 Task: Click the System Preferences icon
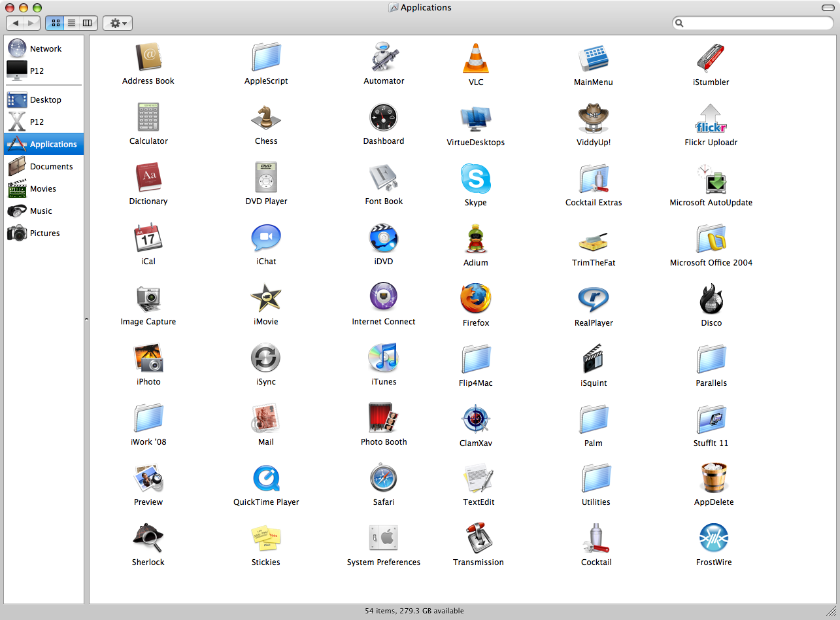click(384, 539)
